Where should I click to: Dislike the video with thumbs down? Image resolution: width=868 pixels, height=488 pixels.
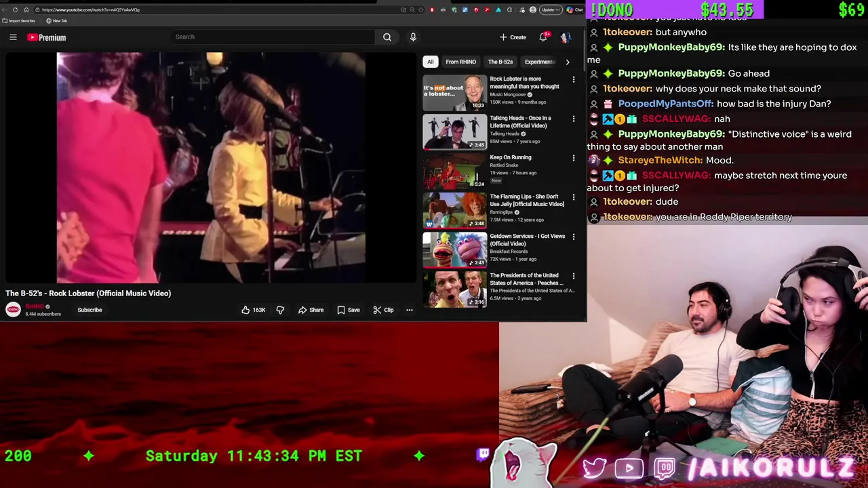pos(280,310)
